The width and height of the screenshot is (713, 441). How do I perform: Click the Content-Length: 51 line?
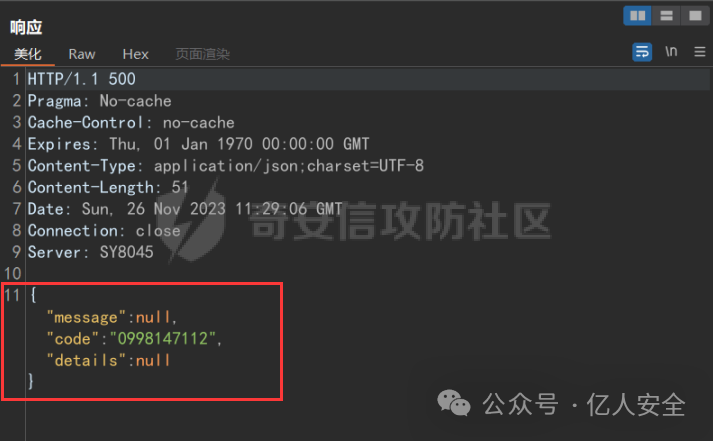(108, 187)
